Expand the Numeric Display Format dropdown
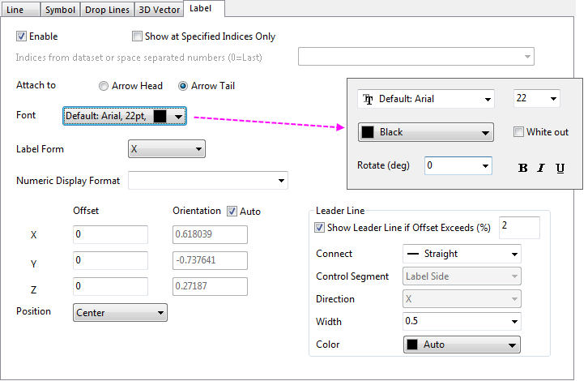588x381 pixels. click(208, 181)
